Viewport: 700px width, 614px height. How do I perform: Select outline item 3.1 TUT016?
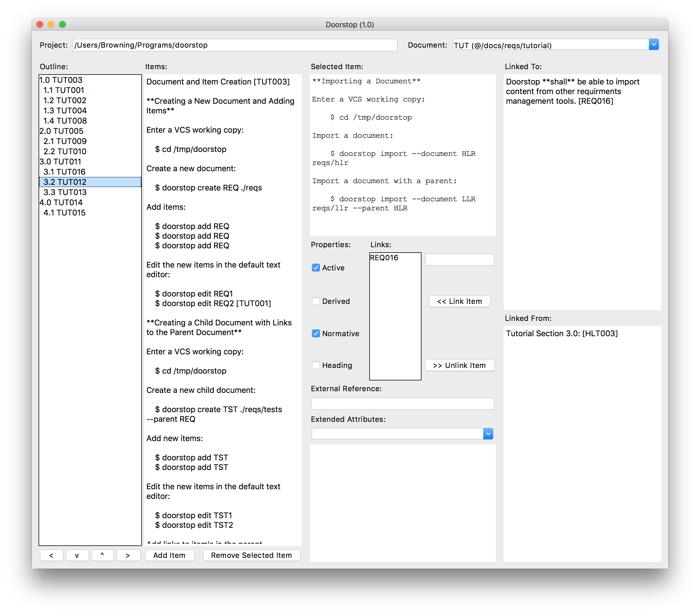(x=90, y=172)
